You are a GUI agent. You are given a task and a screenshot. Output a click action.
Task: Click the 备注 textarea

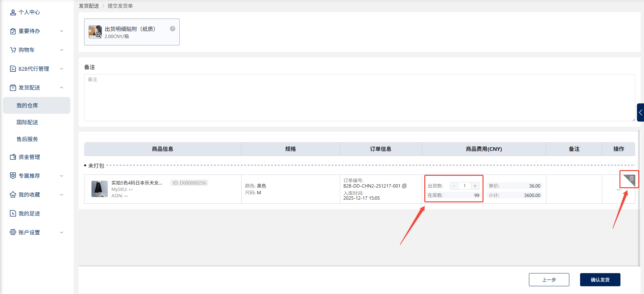click(x=359, y=98)
